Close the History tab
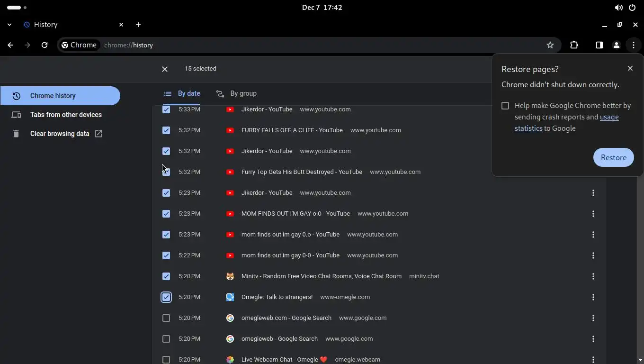Image resolution: width=644 pixels, height=364 pixels. (x=121, y=25)
